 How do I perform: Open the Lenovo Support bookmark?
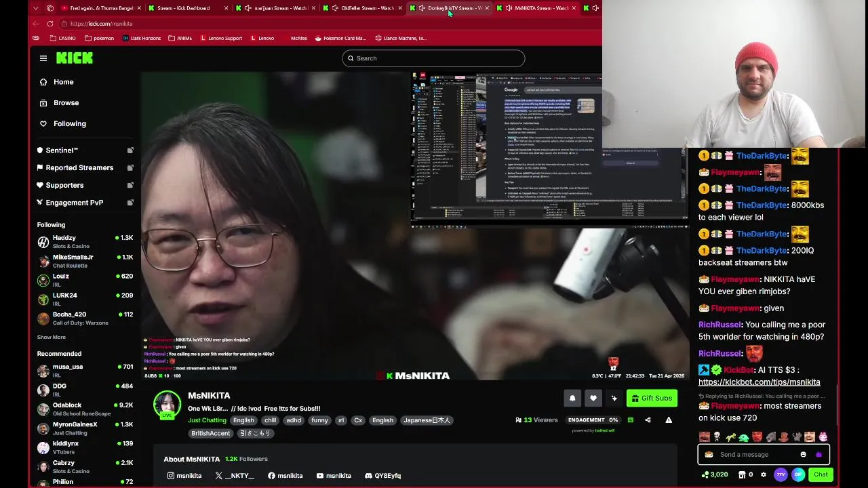pos(221,38)
